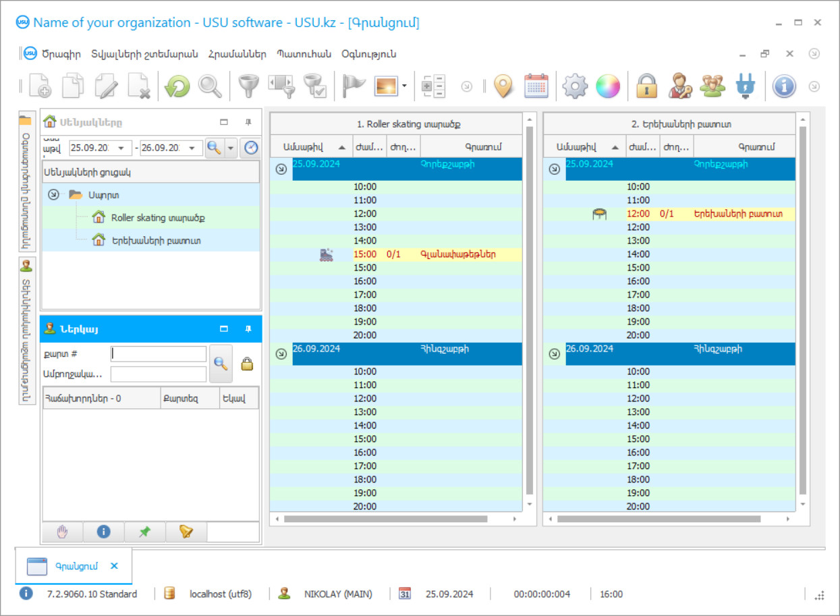
Task: Open the Պատուհան menu
Action: (x=304, y=54)
